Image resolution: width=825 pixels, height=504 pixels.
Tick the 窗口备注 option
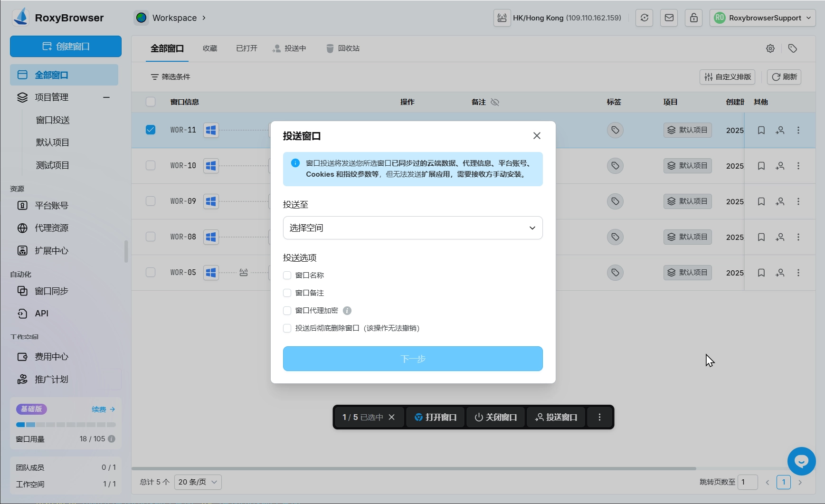pyautogui.click(x=287, y=293)
